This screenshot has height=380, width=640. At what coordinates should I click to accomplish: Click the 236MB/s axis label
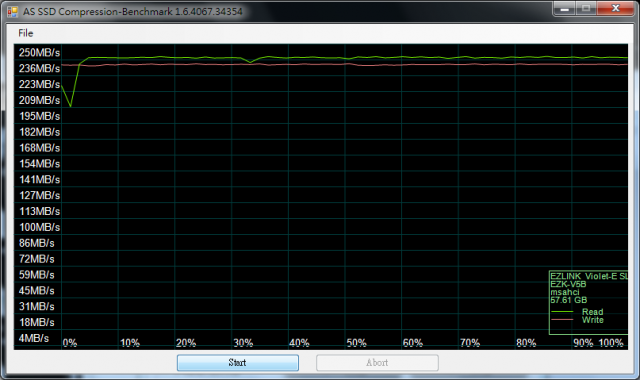click(x=39, y=69)
